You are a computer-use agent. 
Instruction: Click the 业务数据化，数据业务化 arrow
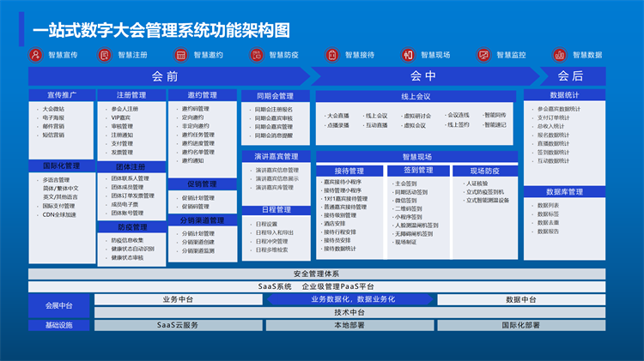[350, 299]
